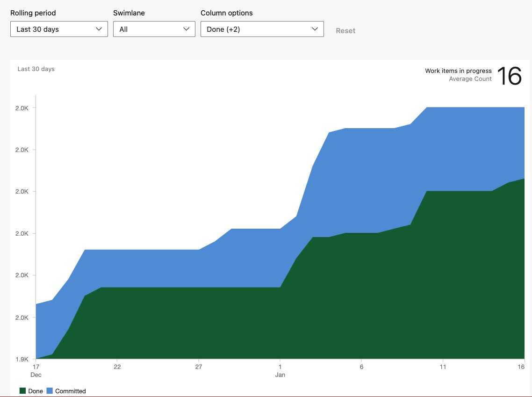Click the chevron arrow in Column options box
The image size is (532, 397).
pyautogui.click(x=315, y=29)
